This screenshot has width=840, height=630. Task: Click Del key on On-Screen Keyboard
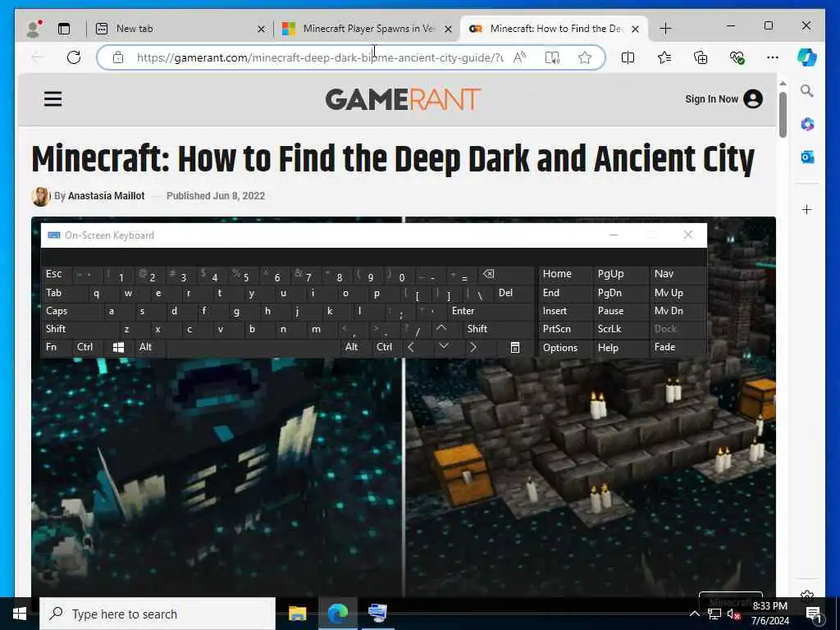tap(514, 293)
